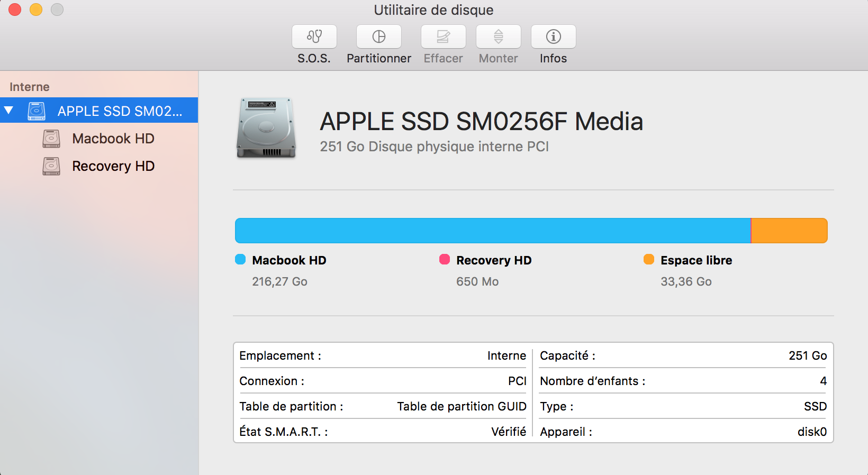The width and height of the screenshot is (868, 475).
Task: Click the 650 Mo size value
Action: pyautogui.click(x=478, y=281)
